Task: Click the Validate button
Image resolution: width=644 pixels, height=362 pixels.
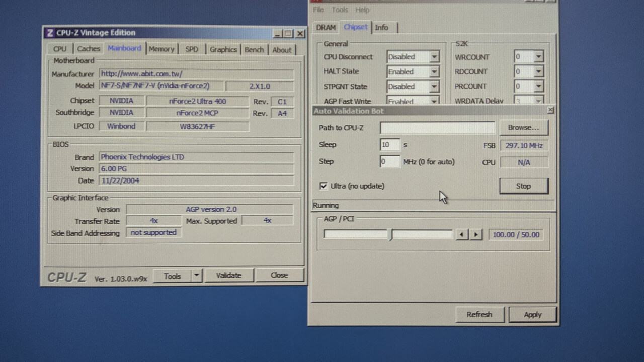Action: [x=229, y=275]
